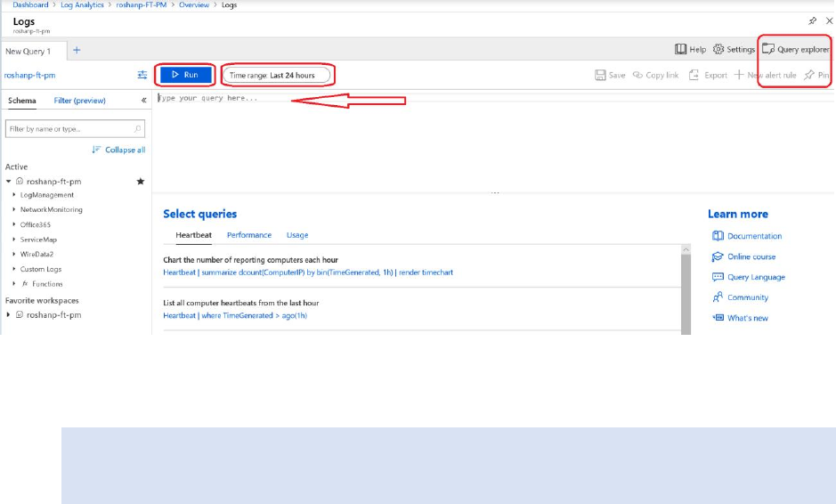Click the Query Language chat bubble icon

pos(718,277)
